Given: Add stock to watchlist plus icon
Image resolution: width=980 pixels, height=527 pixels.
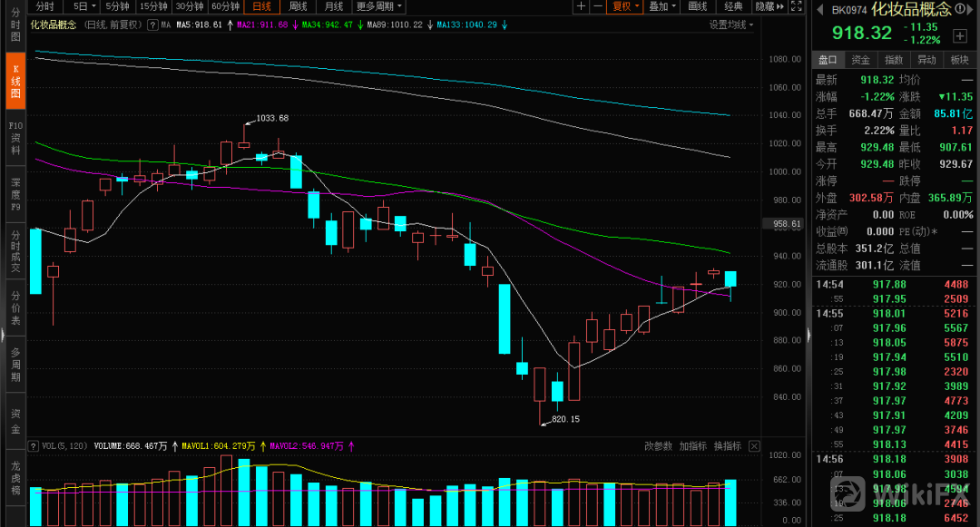Looking at the screenshot, I should (960, 36).
